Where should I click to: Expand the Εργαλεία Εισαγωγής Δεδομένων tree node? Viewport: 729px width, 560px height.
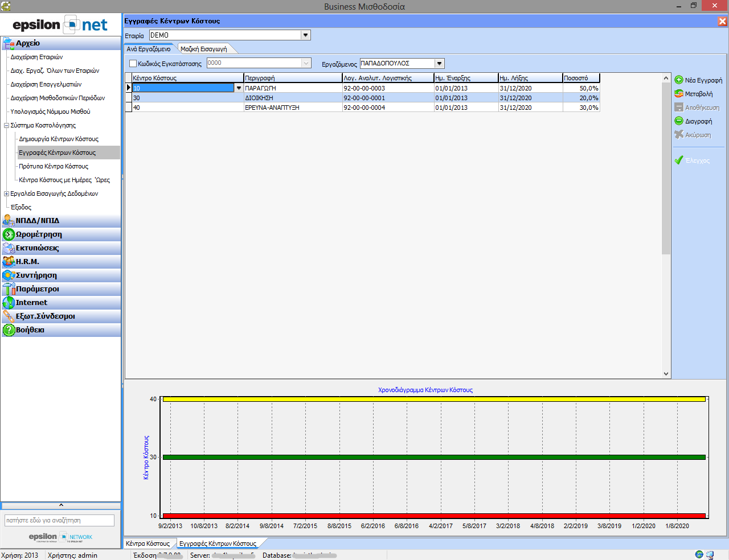(6, 193)
